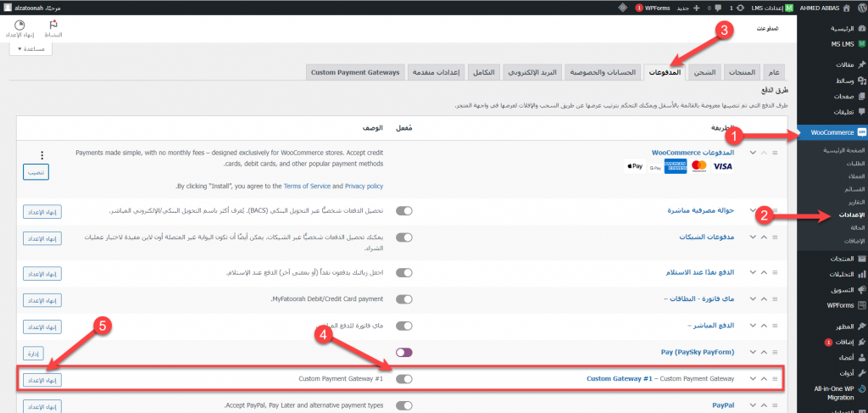Viewport: 868px width, 413px height.
Task: Move PayPal row up with chevron arrow
Action: (764, 405)
